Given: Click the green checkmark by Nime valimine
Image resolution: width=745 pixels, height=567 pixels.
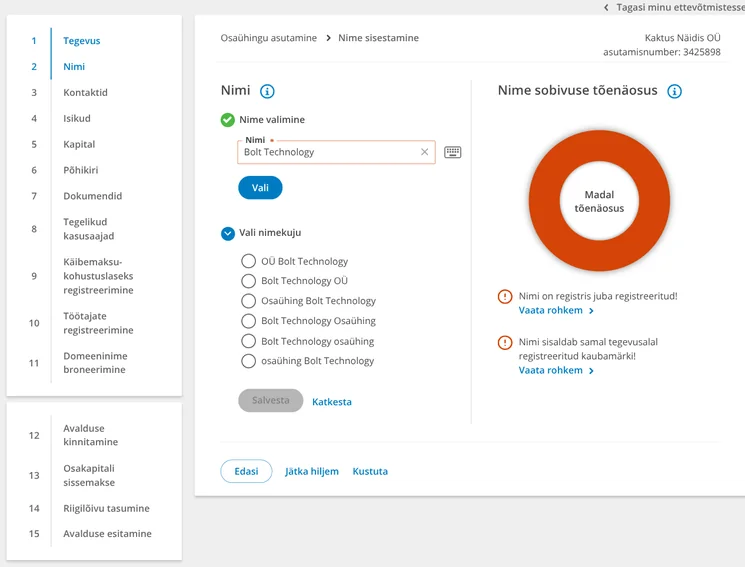Looking at the screenshot, I should coord(228,120).
